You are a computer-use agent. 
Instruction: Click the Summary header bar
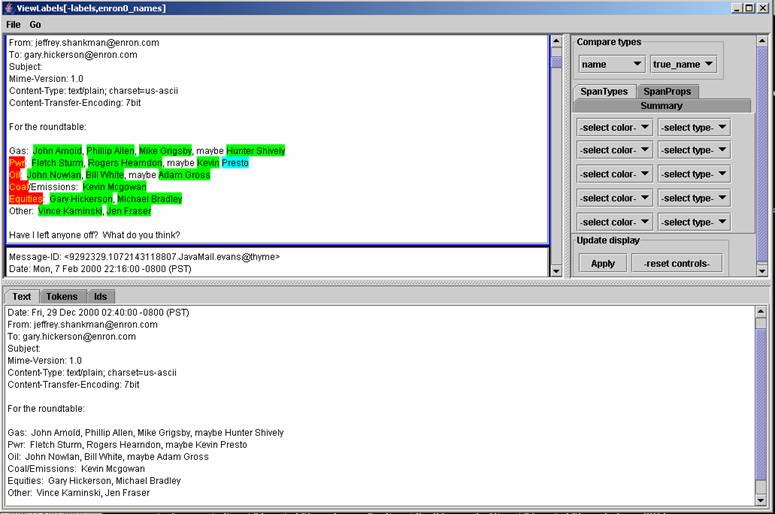pos(661,106)
